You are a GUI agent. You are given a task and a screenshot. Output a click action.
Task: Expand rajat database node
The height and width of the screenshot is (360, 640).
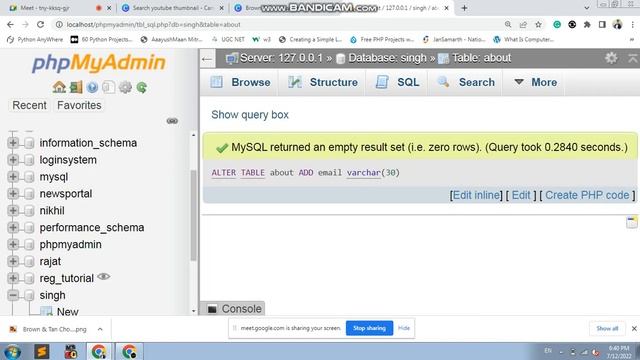13,261
